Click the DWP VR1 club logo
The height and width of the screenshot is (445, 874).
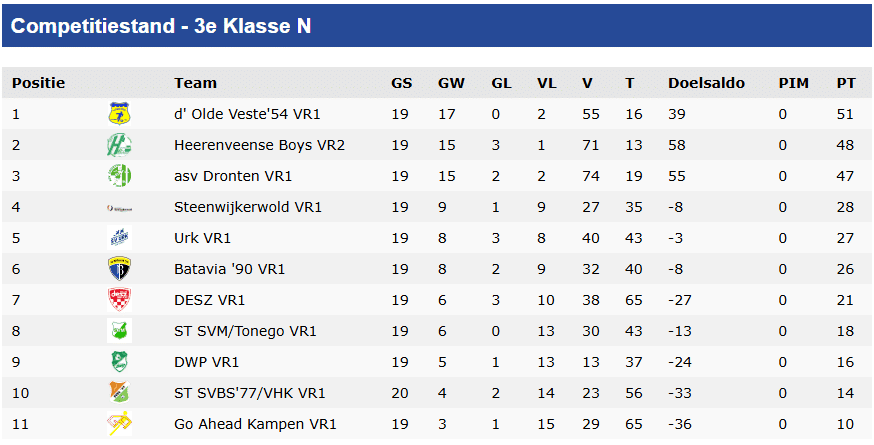(119, 362)
